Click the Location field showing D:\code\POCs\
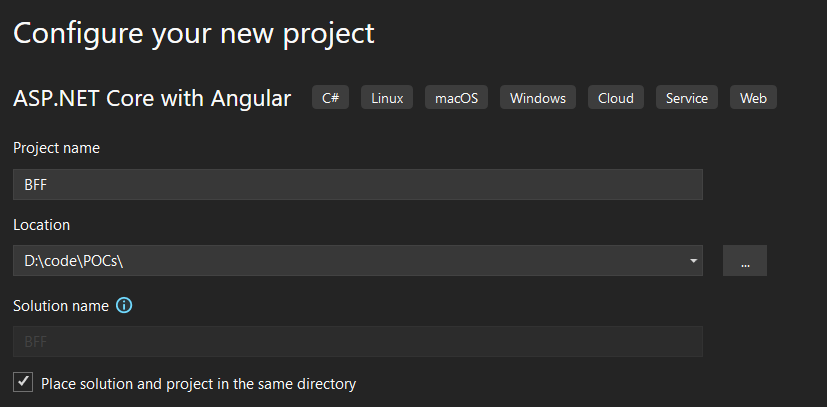 (358, 260)
